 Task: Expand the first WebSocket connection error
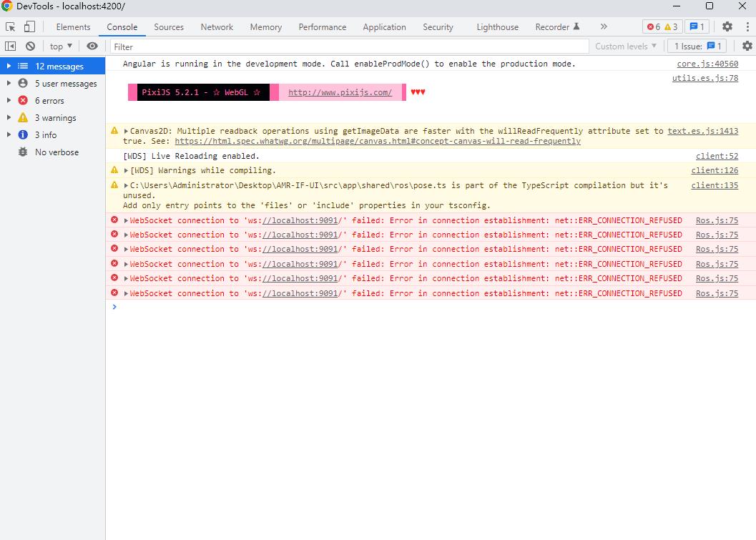126,220
